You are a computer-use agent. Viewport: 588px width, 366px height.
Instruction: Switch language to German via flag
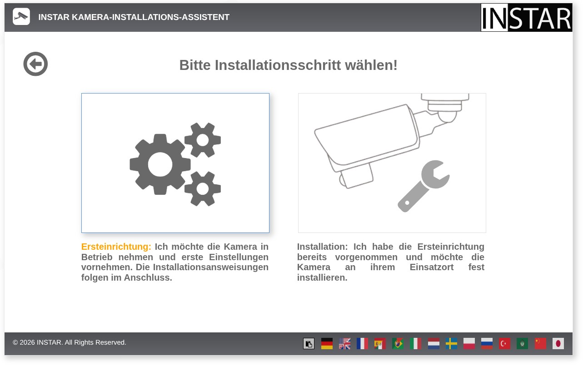[x=327, y=344]
